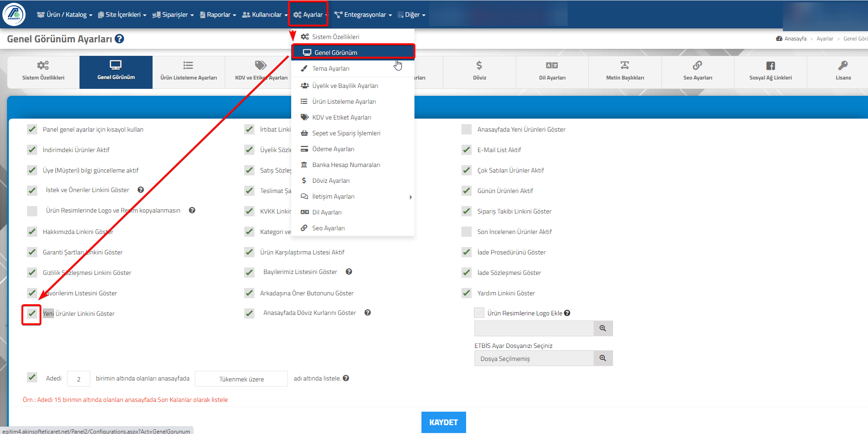Click help icon next to İstek ve Öneriler
Image resolution: width=868 pixels, height=434 pixels.
pos(140,190)
